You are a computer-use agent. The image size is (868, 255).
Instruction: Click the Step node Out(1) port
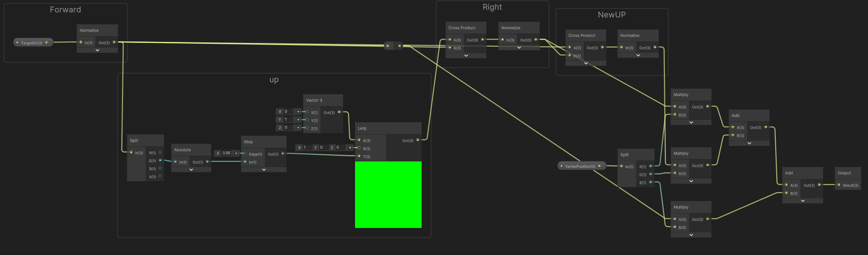click(282, 154)
